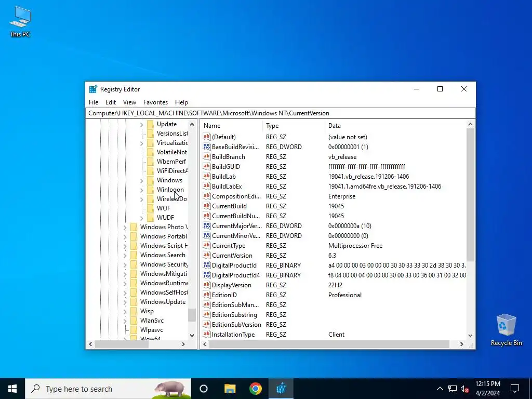Viewport: 532px width, 399px height.
Task: Click the registry path address bar
Action: pyautogui.click(x=280, y=113)
